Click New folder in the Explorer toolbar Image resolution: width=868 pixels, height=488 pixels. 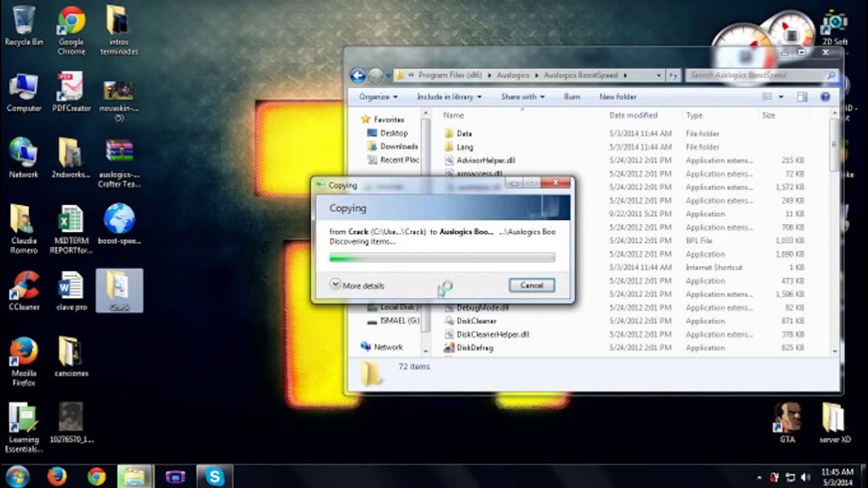point(618,97)
